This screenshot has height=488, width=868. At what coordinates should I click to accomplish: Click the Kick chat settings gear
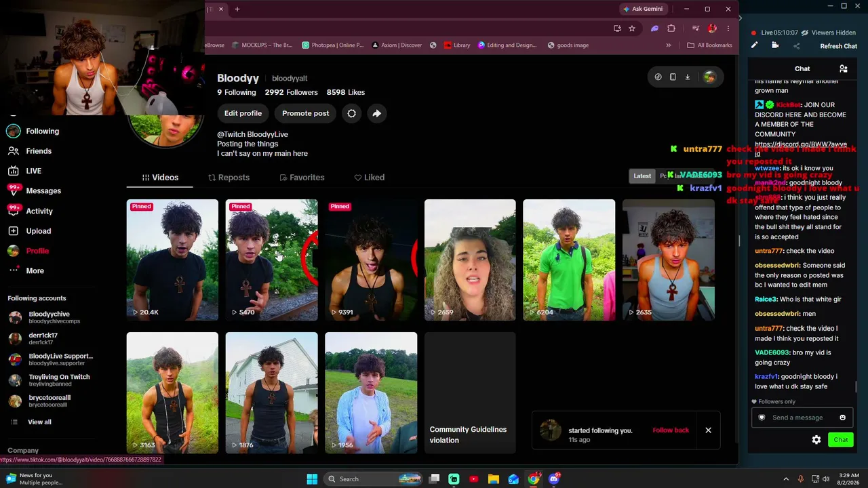(816, 440)
